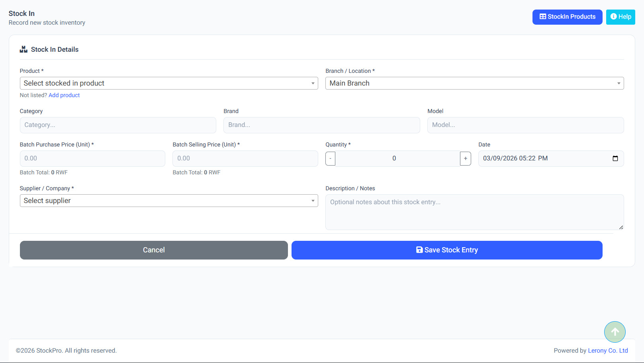Focus the Category field
Image resolution: width=644 pixels, height=363 pixels.
pos(118,125)
